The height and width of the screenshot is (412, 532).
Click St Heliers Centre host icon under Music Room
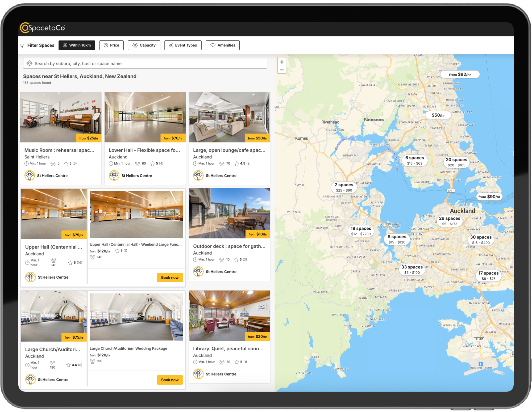(x=30, y=175)
